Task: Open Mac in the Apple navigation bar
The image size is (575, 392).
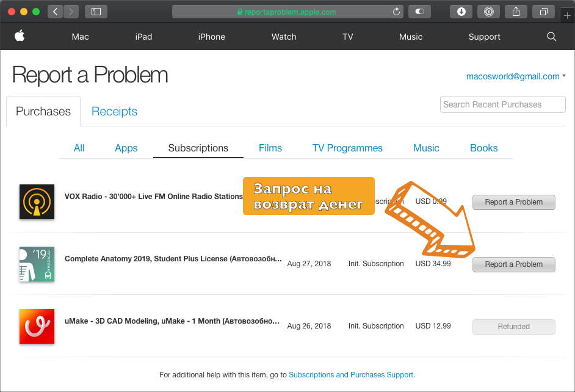Action: pyautogui.click(x=81, y=37)
